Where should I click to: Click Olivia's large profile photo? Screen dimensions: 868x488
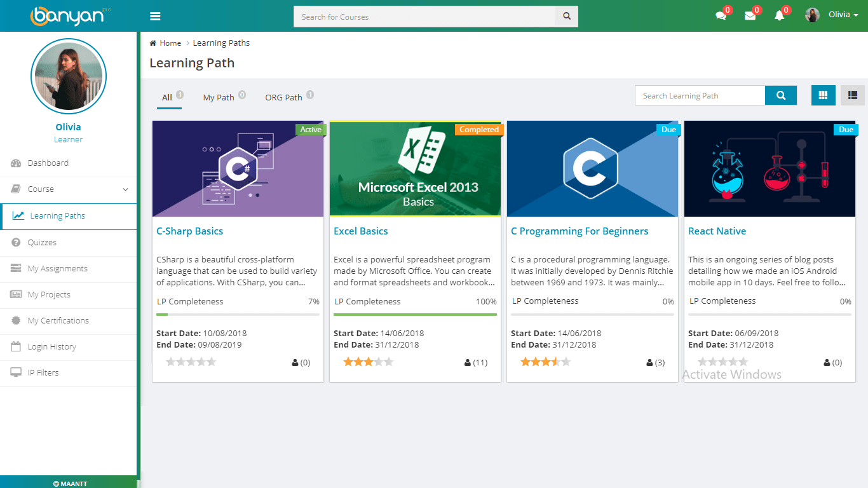[x=68, y=77]
